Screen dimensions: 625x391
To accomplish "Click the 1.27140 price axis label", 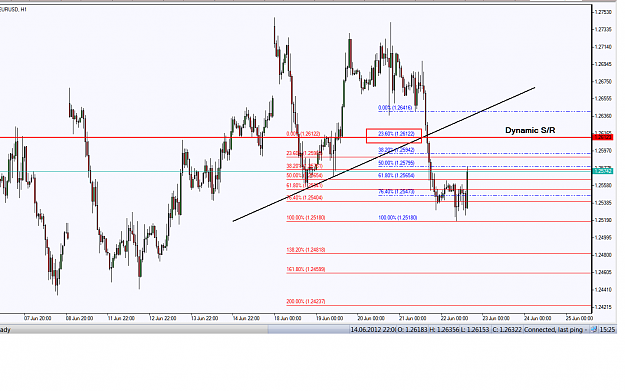I will coord(603,47).
